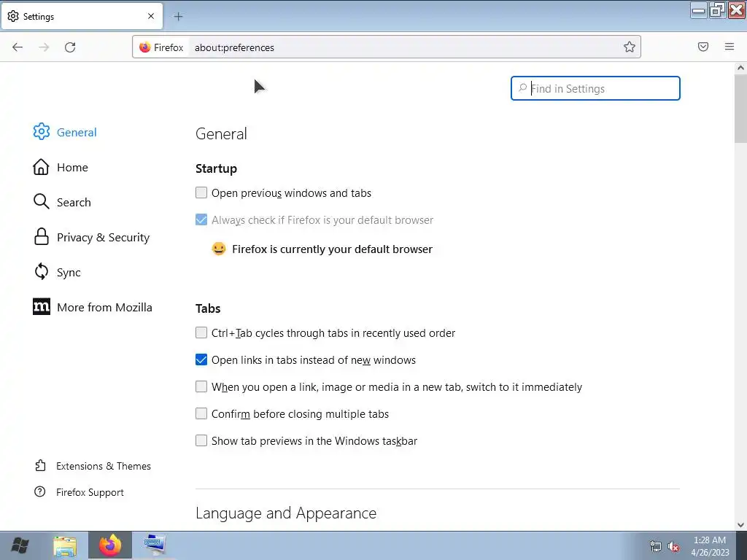Click the smiley default browser icon

tap(219, 249)
